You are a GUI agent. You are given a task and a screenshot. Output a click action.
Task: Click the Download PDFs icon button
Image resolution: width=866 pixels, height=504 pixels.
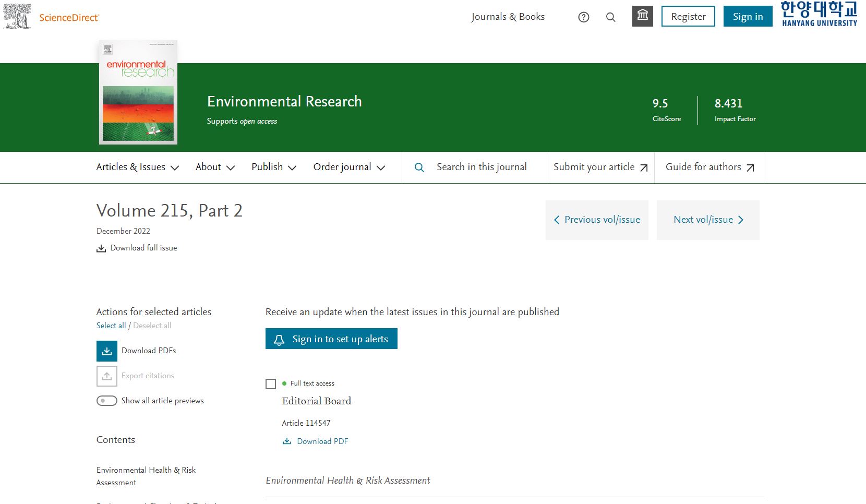[x=107, y=351]
